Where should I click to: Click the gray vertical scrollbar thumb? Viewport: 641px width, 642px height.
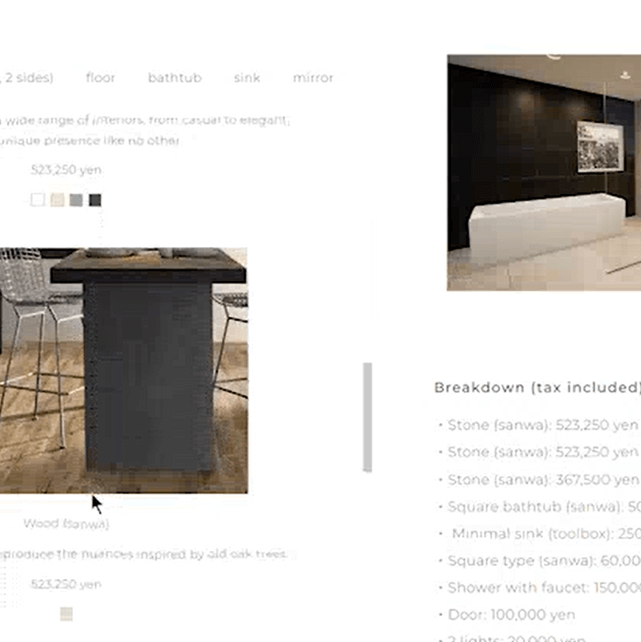pyautogui.click(x=368, y=417)
